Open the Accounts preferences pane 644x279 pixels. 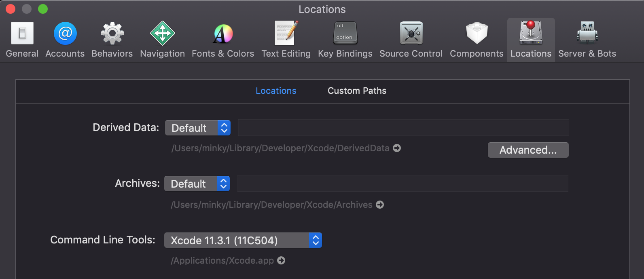click(65, 40)
